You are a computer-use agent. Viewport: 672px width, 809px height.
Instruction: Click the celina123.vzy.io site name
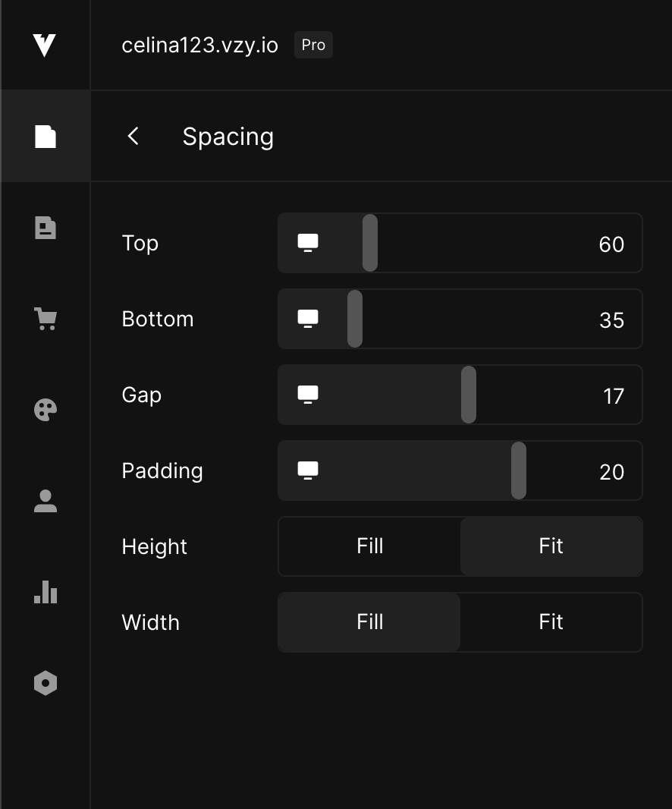point(199,46)
